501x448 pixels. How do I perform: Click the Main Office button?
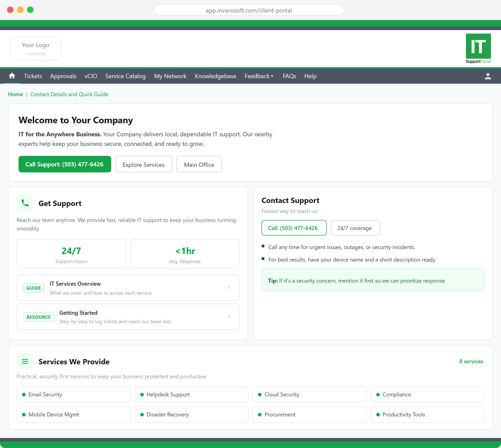[x=199, y=164]
